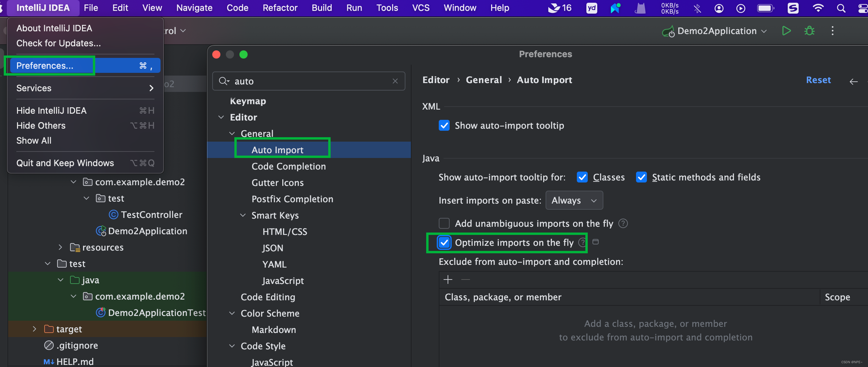Collapse the General settings node
Image resolution: width=868 pixels, height=367 pixels.
pyautogui.click(x=232, y=134)
